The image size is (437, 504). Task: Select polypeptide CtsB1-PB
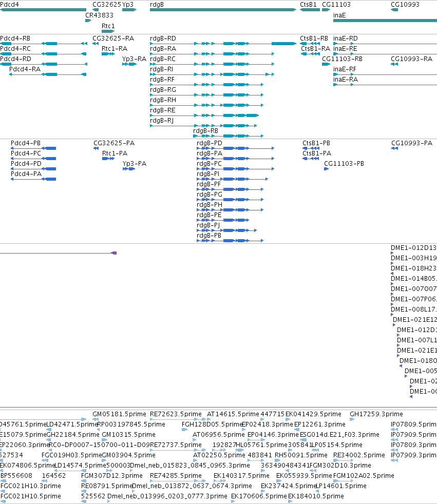(x=316, y=143)
